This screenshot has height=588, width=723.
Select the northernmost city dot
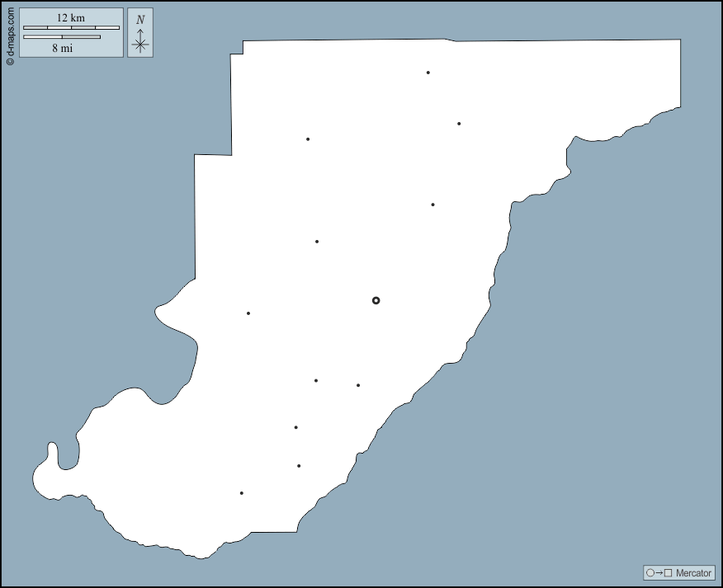pyautogui.click(x=428, y=73)
